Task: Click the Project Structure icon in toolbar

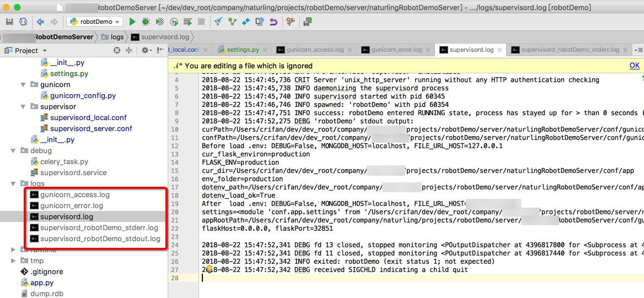Action: click(x=307, y=21)
